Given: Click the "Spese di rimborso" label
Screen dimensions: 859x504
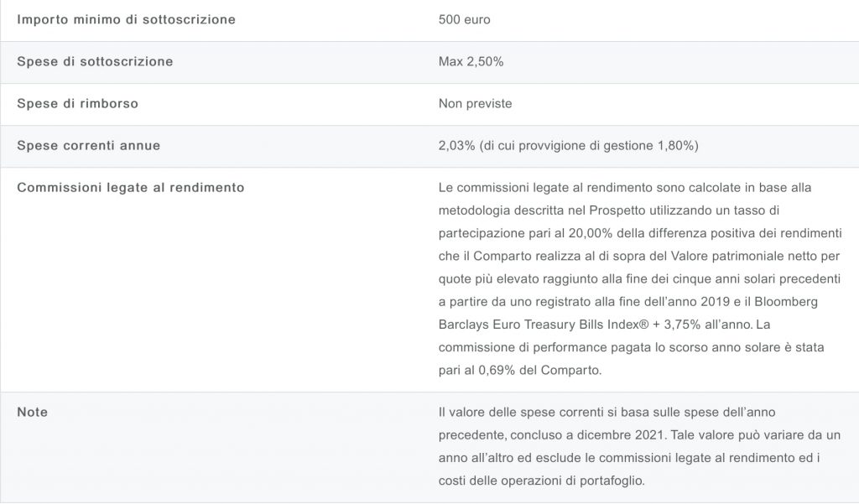Looking at the screenshot, I should pos(77,103).
